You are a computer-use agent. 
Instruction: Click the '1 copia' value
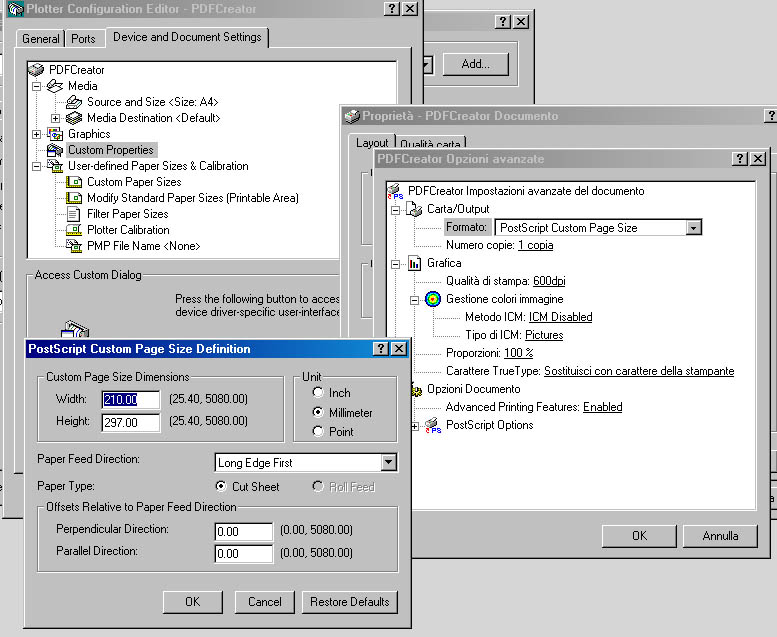(x=536, y=245)
